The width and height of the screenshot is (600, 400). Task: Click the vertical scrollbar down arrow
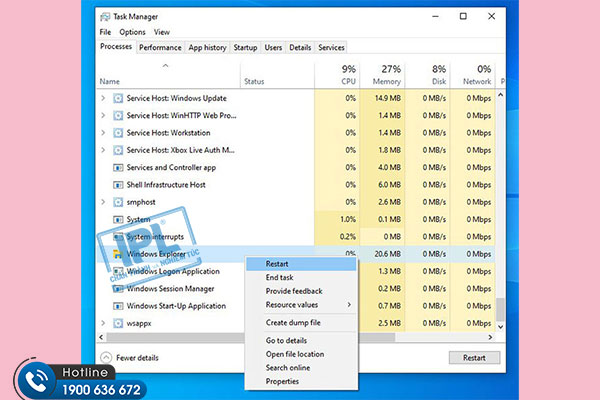(501, 327)
